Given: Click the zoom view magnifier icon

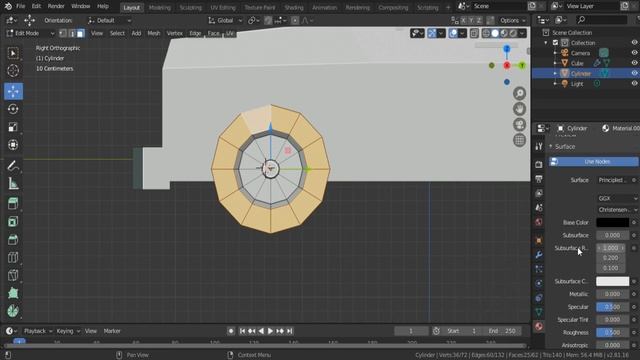Looking at the screenshot, I should [519, 94].
